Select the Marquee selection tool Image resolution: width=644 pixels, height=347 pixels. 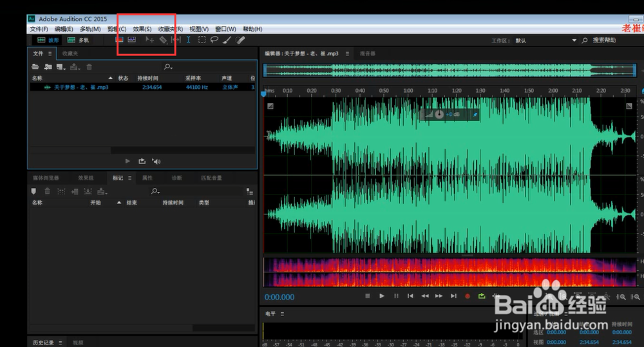click(202, 40)
